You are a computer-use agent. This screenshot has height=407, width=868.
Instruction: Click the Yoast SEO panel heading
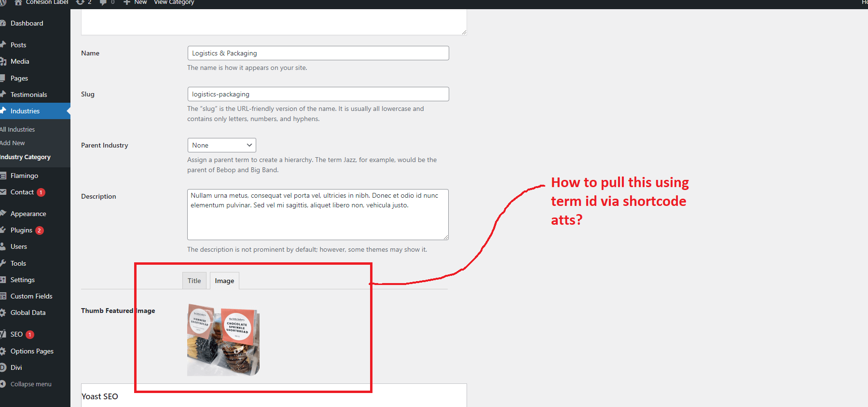click(x=100, y=396)
